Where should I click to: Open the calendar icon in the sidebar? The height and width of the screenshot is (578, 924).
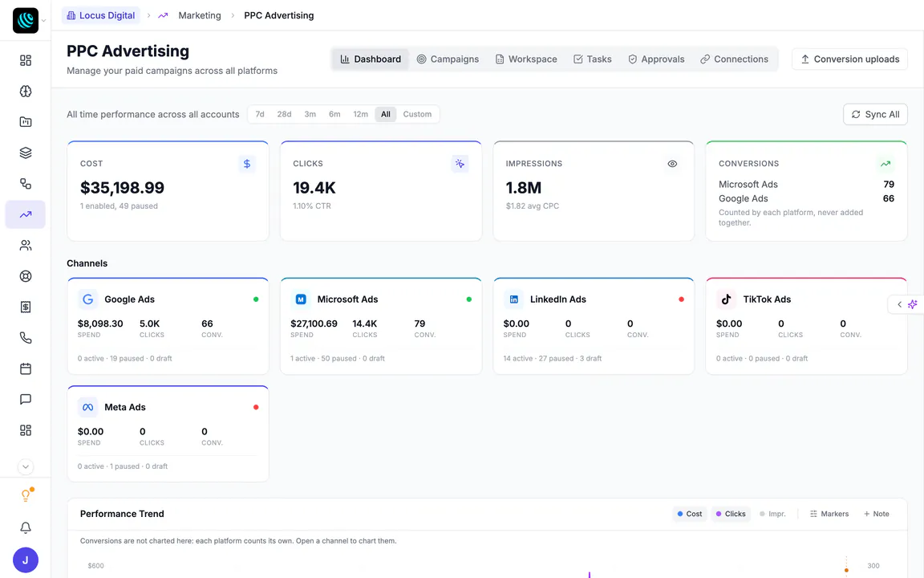coord(26,368)
